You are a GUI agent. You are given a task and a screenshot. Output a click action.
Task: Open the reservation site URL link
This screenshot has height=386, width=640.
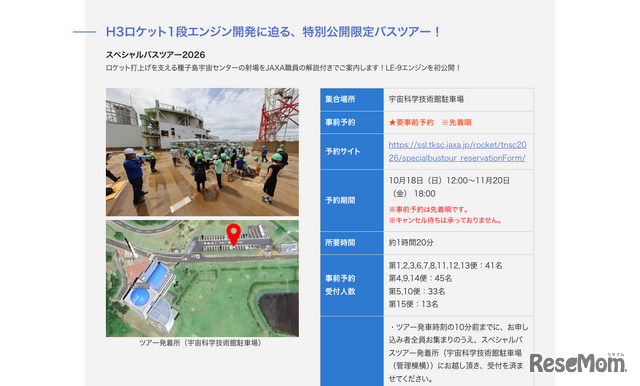[x=457, y=151]
